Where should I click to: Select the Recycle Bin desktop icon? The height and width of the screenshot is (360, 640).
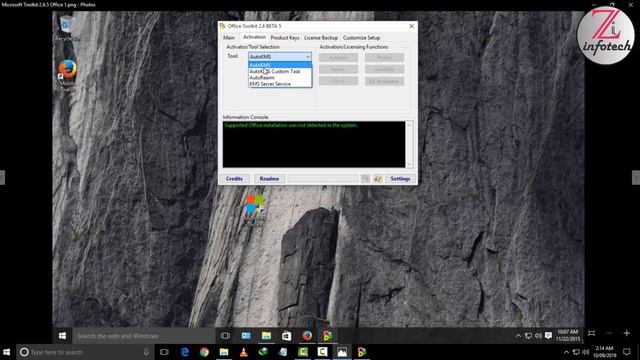click(67, 28)
